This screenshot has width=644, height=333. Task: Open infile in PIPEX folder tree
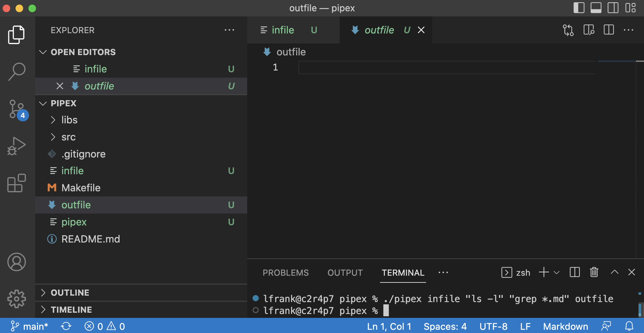point(141,171)
